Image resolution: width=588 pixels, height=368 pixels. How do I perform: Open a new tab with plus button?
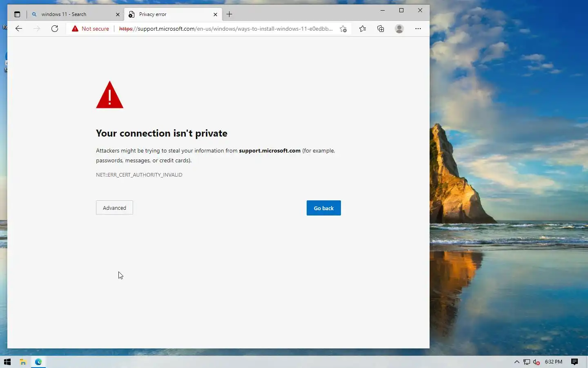click(229, 14)
